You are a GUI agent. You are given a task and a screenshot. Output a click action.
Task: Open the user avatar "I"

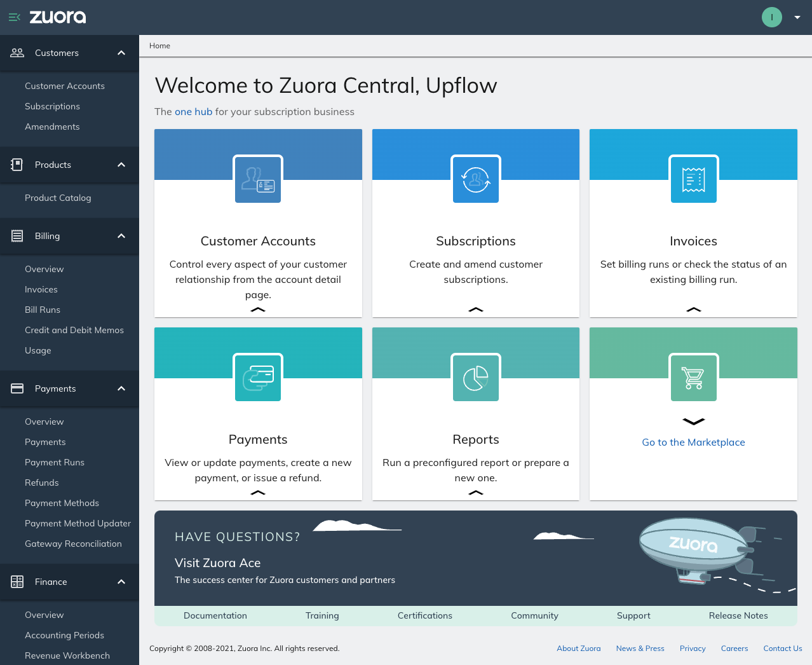pos(772,17)
